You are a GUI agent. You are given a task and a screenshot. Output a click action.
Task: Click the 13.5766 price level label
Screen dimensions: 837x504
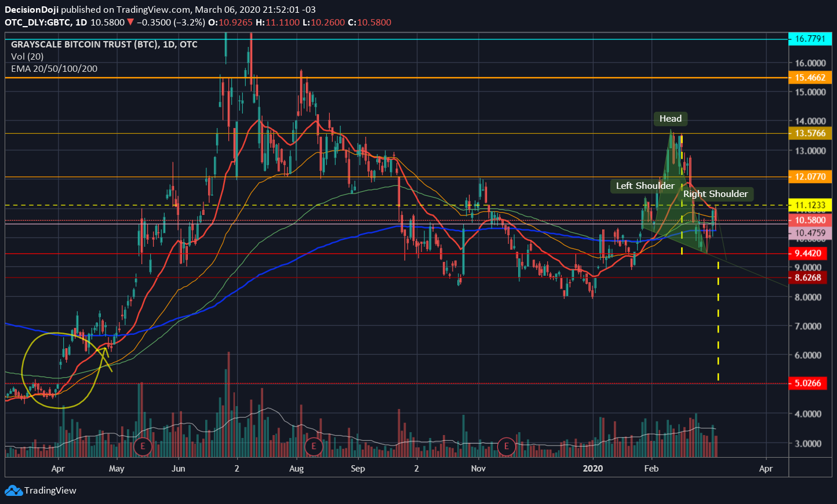[x=810, y=134]
